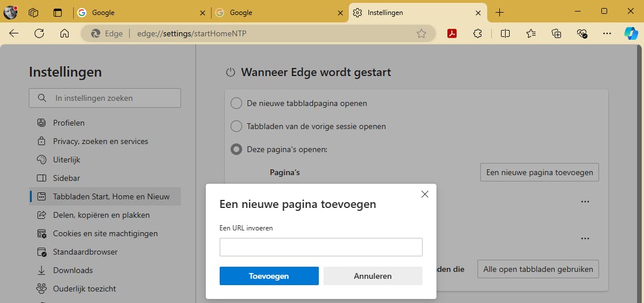Open the Extensions puzzle icon
Screen dimensions: 644x303
[477, 33]
